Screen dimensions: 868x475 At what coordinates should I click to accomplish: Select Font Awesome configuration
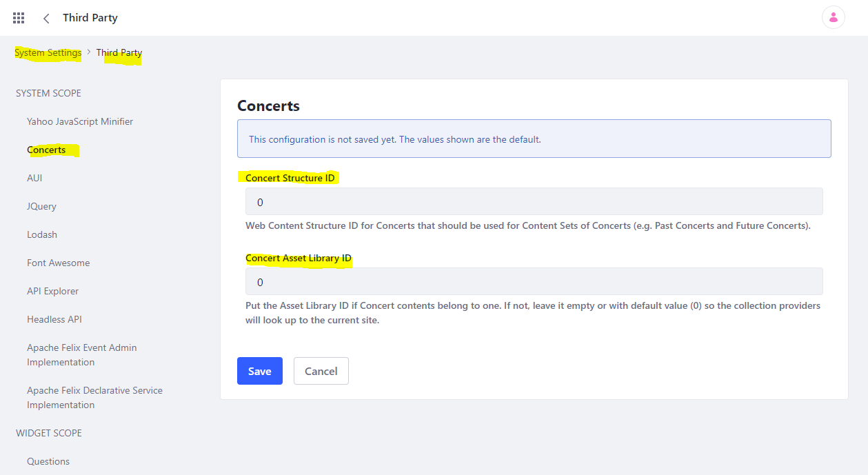(x=58, y=263)
